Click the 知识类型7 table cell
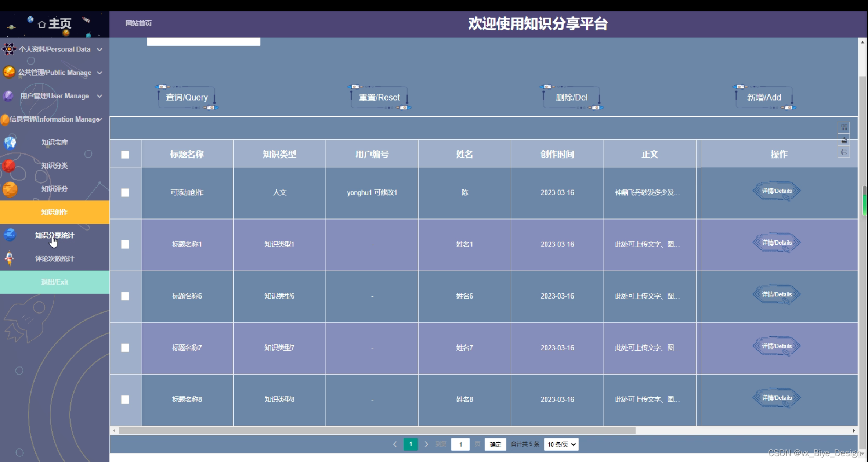The height and width of the screenshot is (462, 868). click(x=279, y=348)
